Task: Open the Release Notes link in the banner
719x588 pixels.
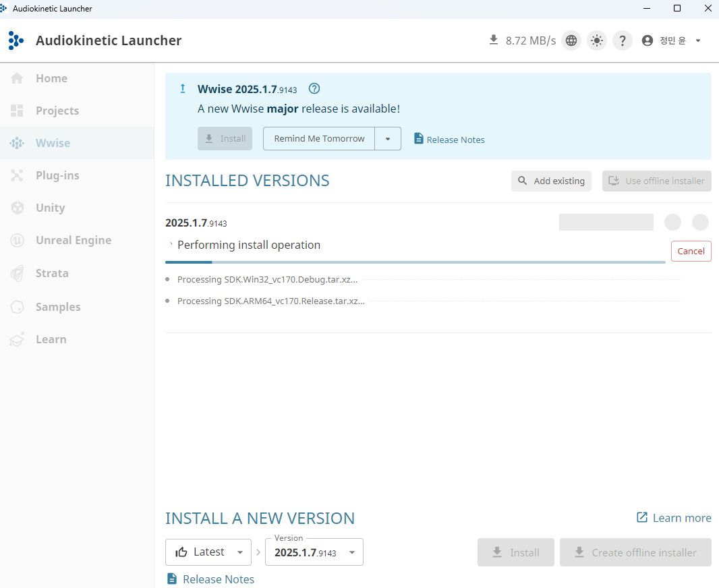Action: point(449,139)
